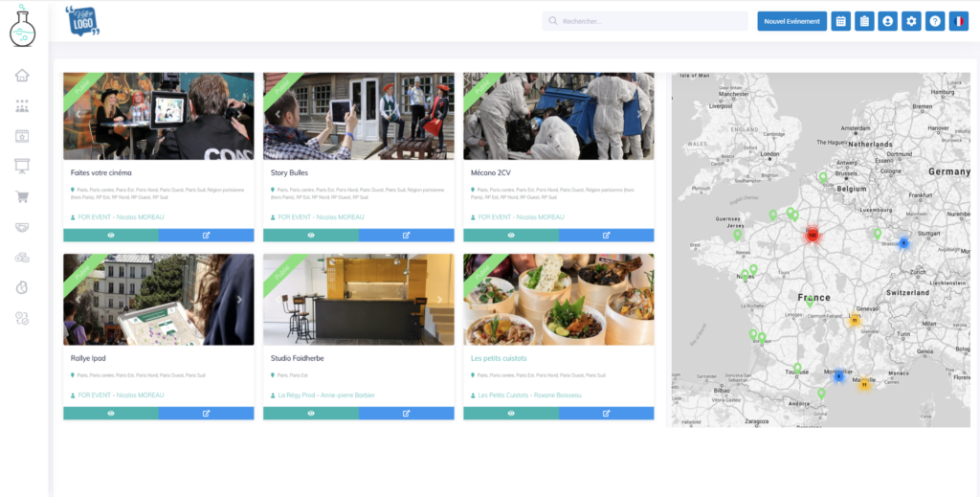View Rallye Ipad via eye button

point(111,414)
